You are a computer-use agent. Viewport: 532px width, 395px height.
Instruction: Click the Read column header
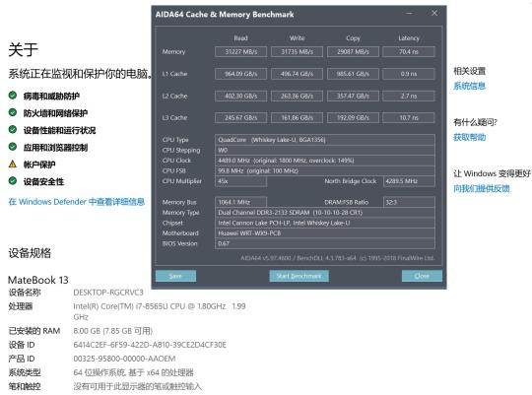click(241, 38)
